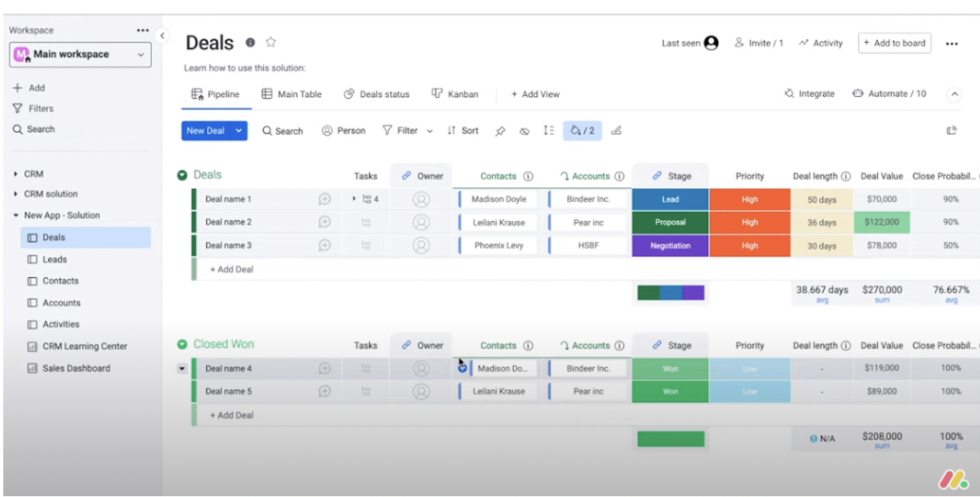Click the owner avatar for Deal name 2
The image size is (980, 497).
point(421,222)
